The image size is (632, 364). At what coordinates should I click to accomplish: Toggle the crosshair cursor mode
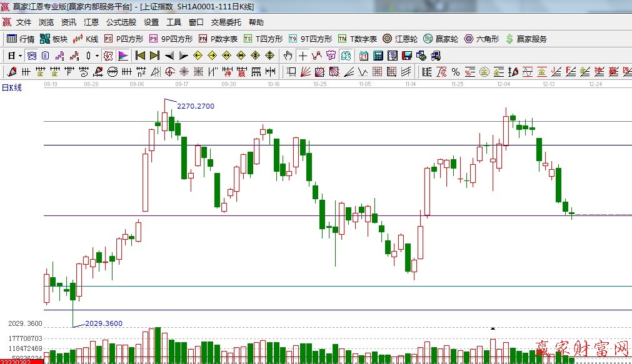303,56
